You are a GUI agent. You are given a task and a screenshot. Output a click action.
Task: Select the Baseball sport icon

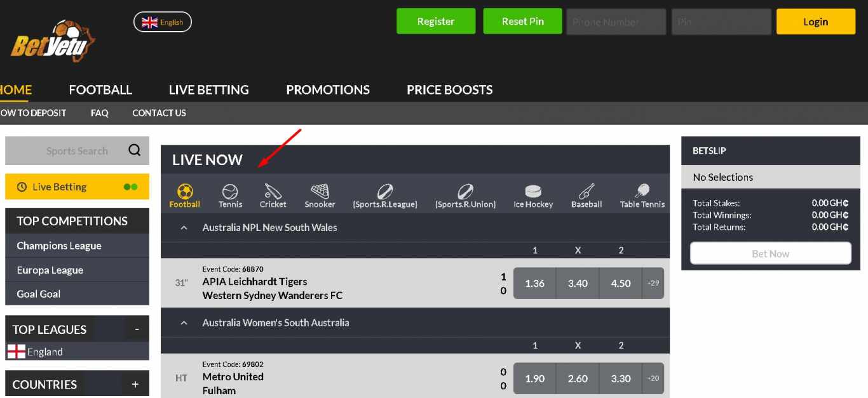(x=587, y=196)
